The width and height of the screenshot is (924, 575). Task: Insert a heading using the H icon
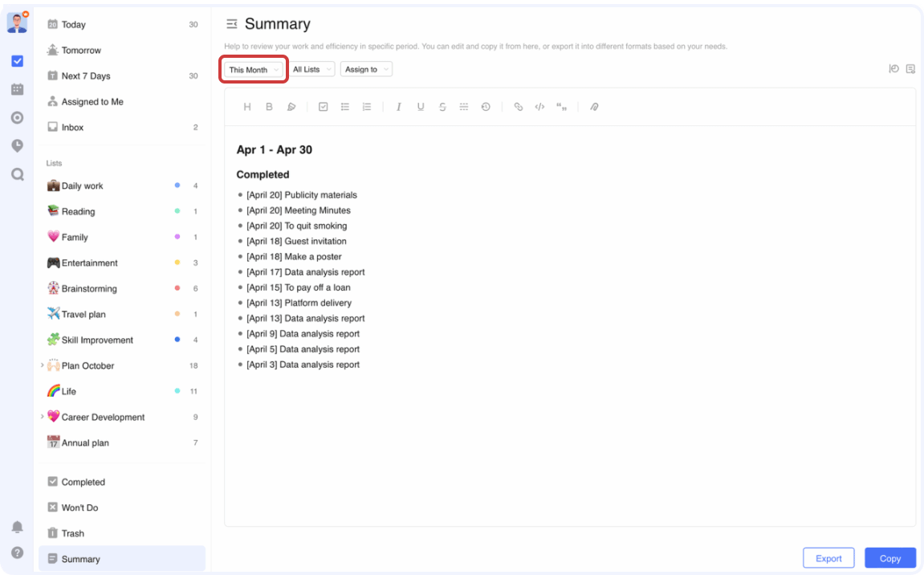coord(247,106)
